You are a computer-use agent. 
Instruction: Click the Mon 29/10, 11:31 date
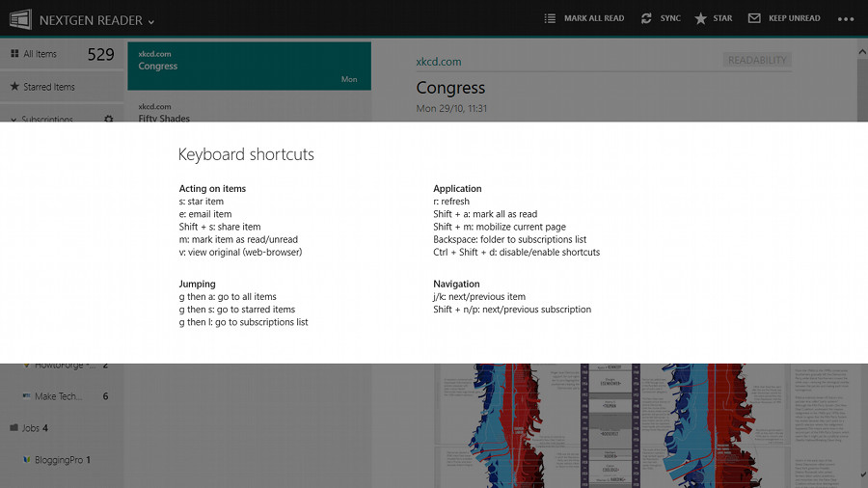(x=451, y=108)
